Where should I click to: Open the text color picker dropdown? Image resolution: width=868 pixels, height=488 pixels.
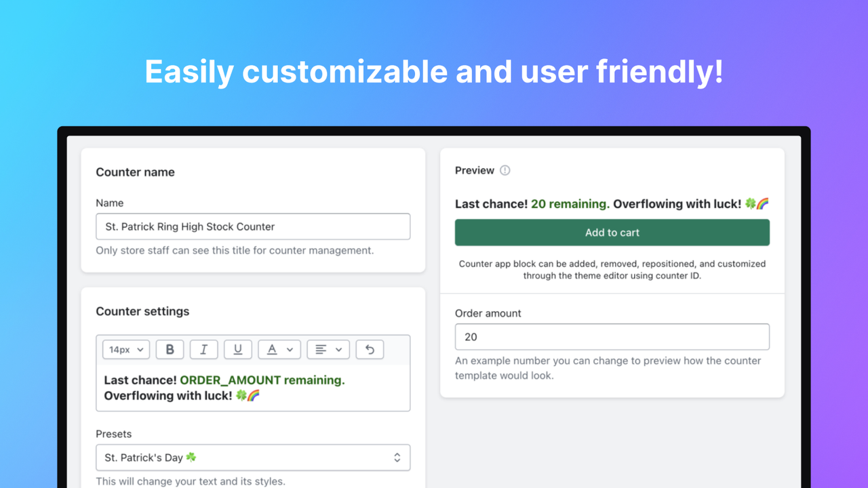click(279, 349)
